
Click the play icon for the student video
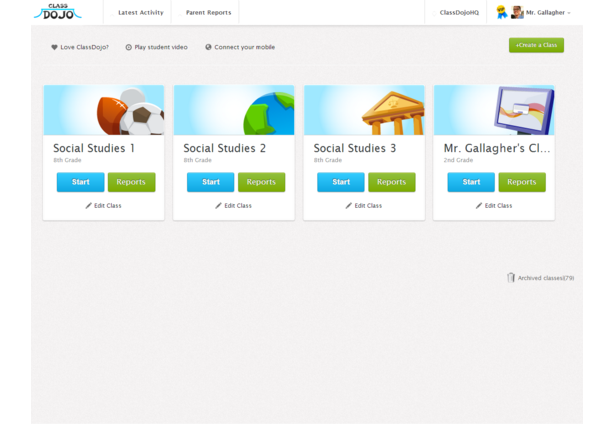tap(128, 47)
